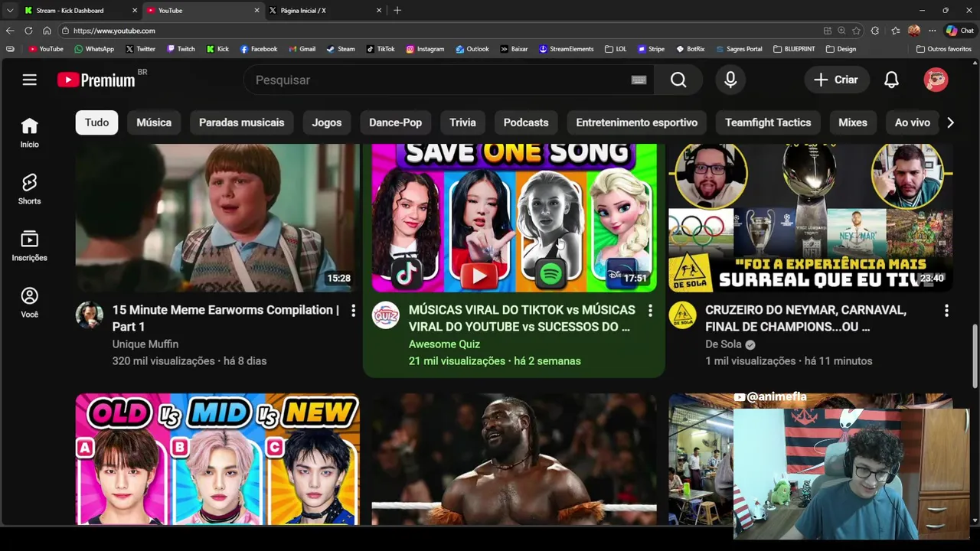980x551 pixels.
Task: Open Unique Muffin channel name link
Action: 145,344
